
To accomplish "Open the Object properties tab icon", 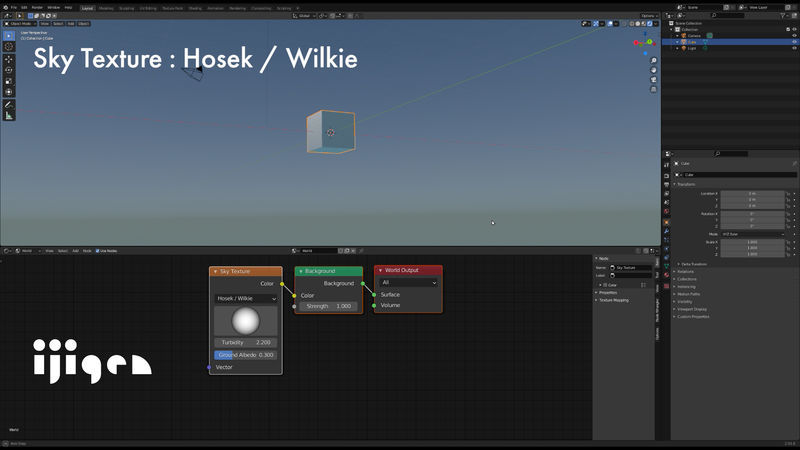I will [x=666, y=222].
